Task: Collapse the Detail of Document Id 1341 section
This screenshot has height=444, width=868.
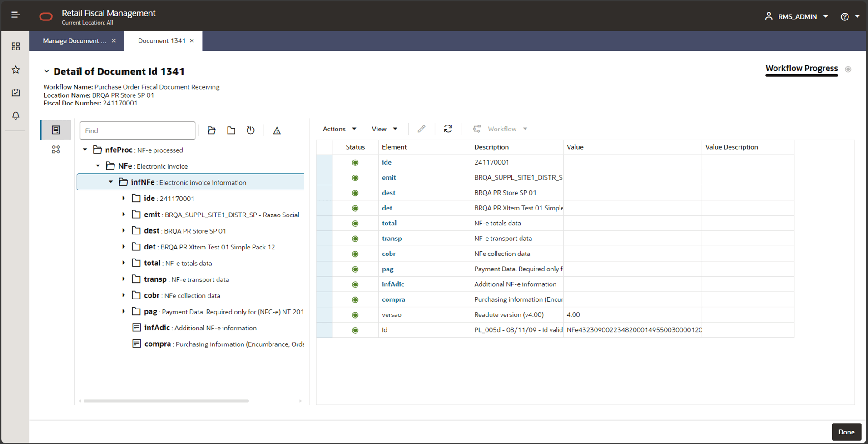Action: [x=46, y=71]
